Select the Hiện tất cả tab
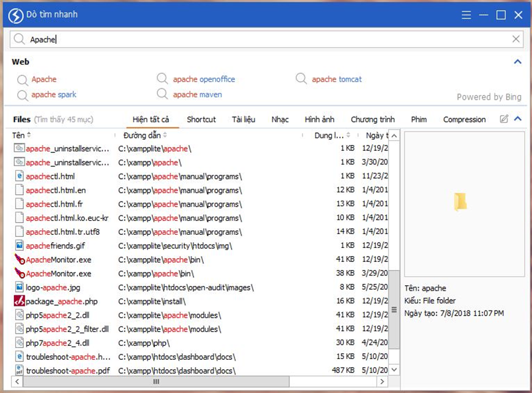 (x=151, y=120)
